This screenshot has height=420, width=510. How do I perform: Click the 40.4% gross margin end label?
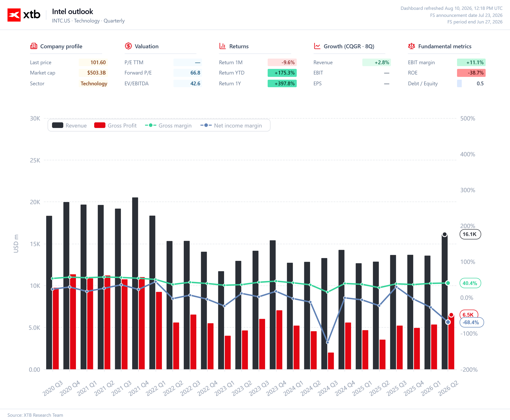(x=470, y=283)
